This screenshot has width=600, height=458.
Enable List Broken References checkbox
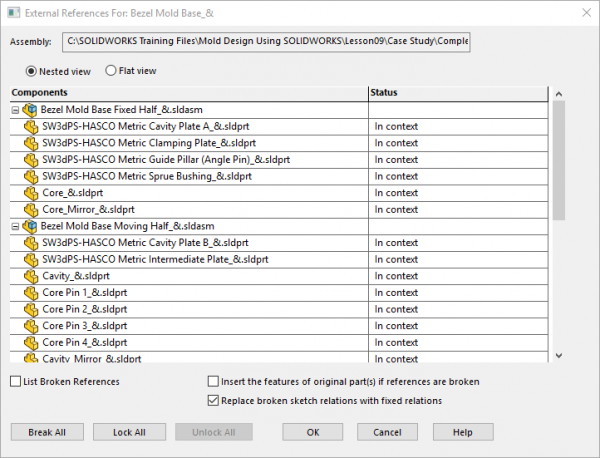pyautogui.click(x=15, y=381)
